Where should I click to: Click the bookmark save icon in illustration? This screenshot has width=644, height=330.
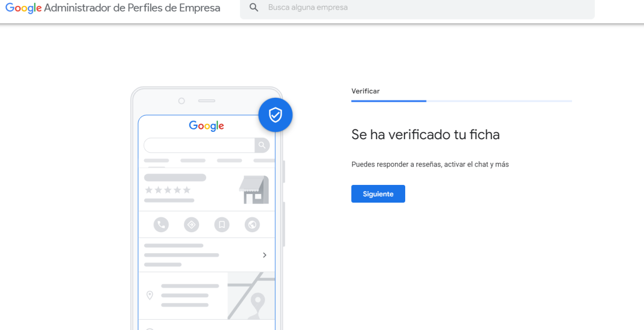coord(222,224)
